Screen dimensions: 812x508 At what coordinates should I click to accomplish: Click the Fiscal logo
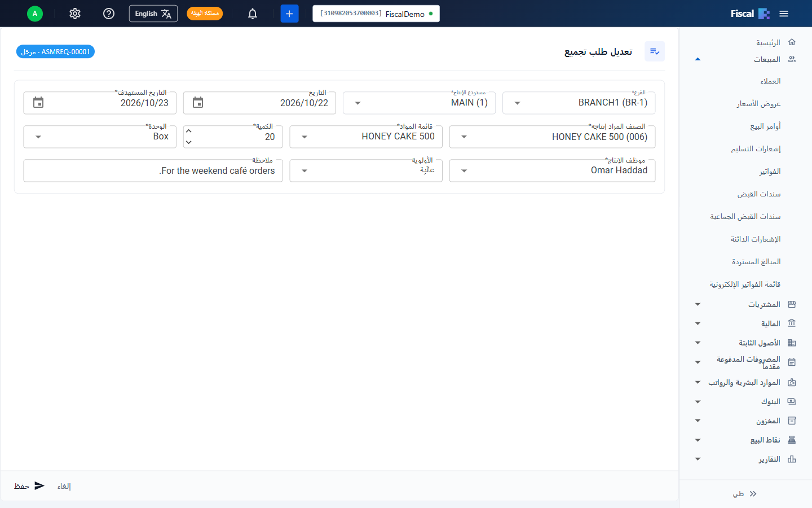point(750,14)
